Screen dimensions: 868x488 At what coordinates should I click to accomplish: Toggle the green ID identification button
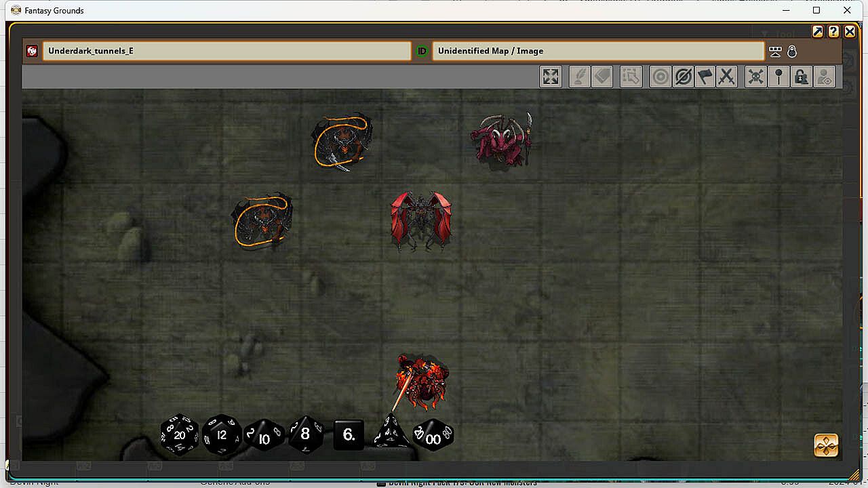(x=422, y=51)
